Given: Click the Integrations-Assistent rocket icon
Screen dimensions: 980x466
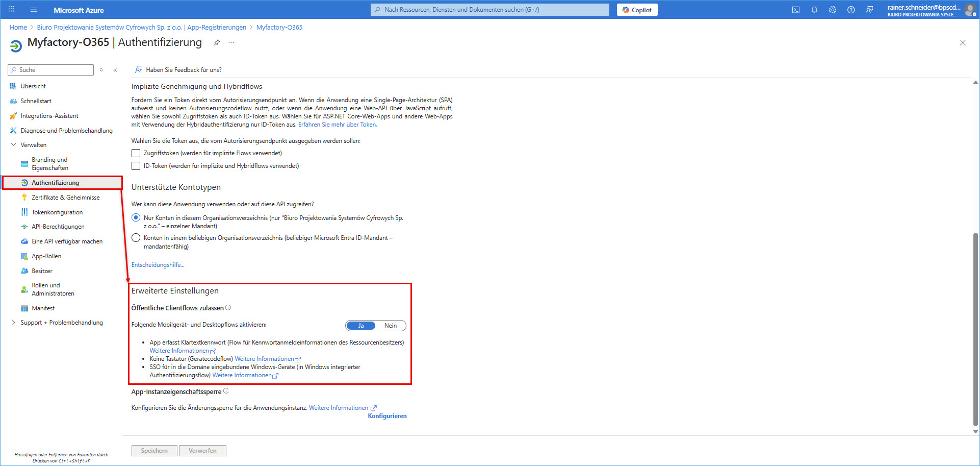Looking at the screenshot, I should pos(13,116).
